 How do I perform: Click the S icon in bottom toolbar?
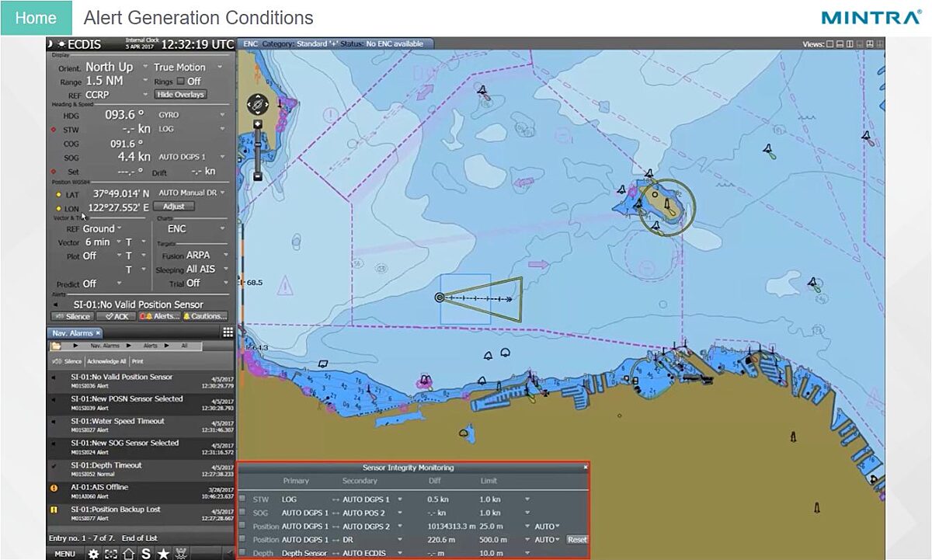[x=146, y=554]
